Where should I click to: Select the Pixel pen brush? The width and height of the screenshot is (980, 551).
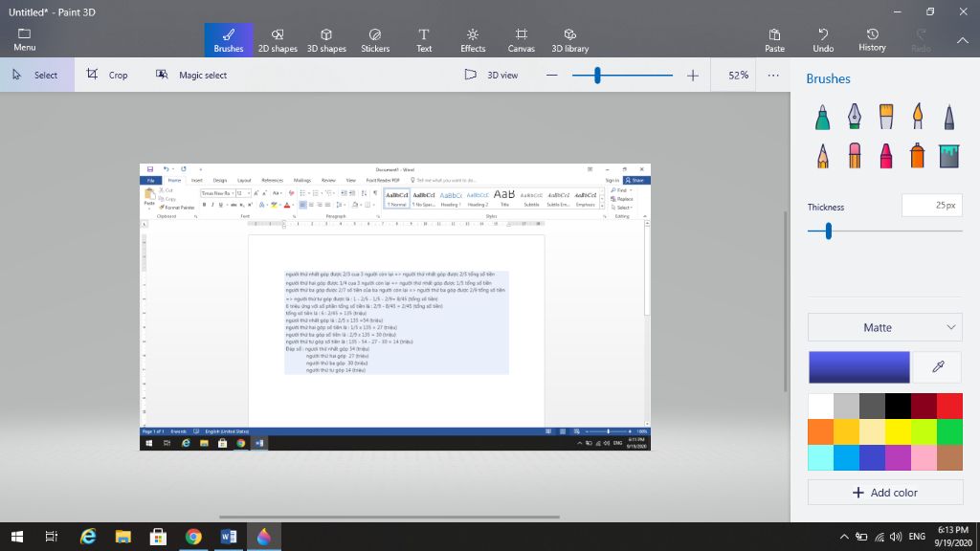(948, 117)
